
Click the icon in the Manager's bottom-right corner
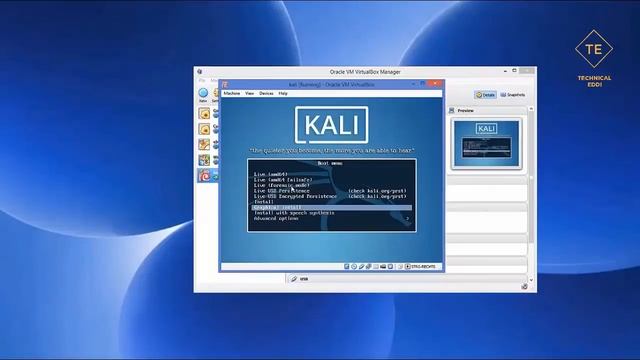click(524, 287)
